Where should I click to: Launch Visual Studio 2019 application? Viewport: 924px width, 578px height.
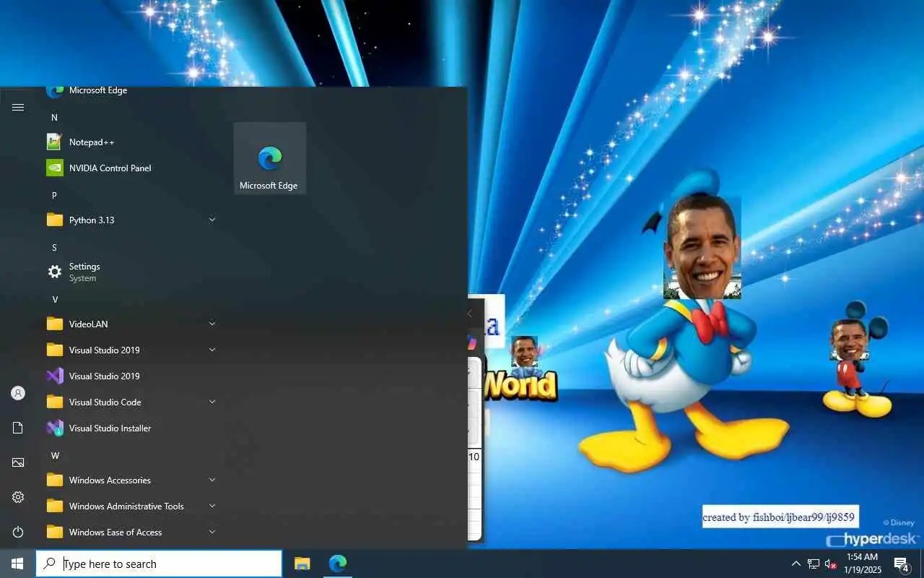[130, 376]
